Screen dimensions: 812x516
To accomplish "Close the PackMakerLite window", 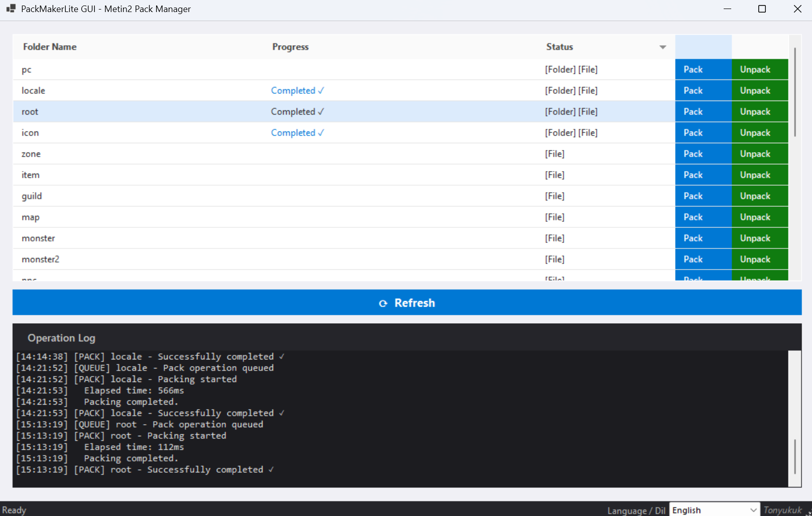I will point(797,9).
